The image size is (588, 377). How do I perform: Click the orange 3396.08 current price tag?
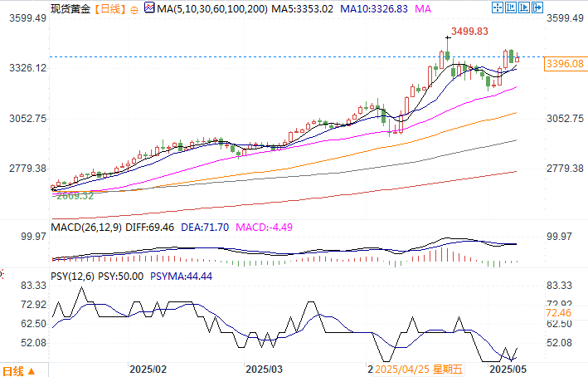[x=565, y=64]
